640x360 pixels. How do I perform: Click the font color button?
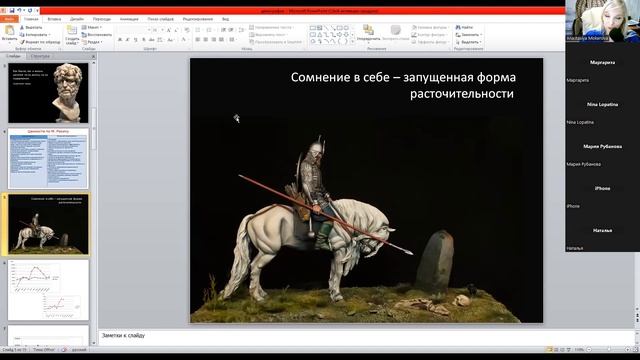[x=184, y=40]
